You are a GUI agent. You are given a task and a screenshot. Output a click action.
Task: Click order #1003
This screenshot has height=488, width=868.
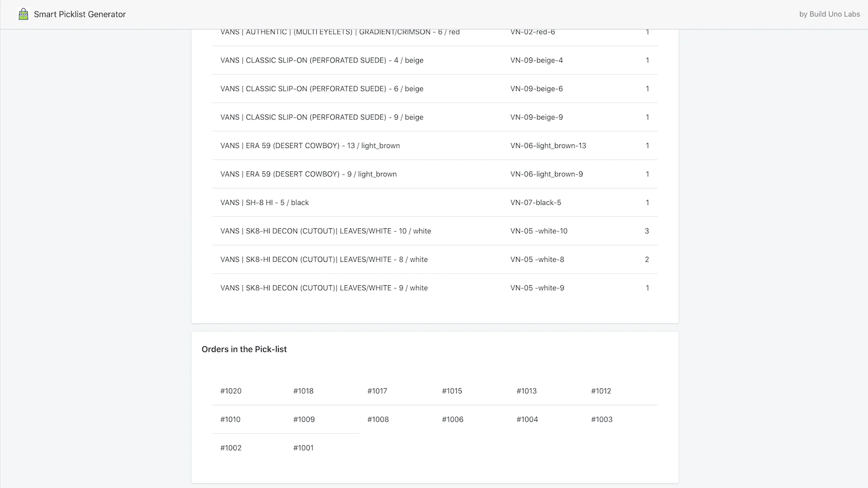click(602, 419)
